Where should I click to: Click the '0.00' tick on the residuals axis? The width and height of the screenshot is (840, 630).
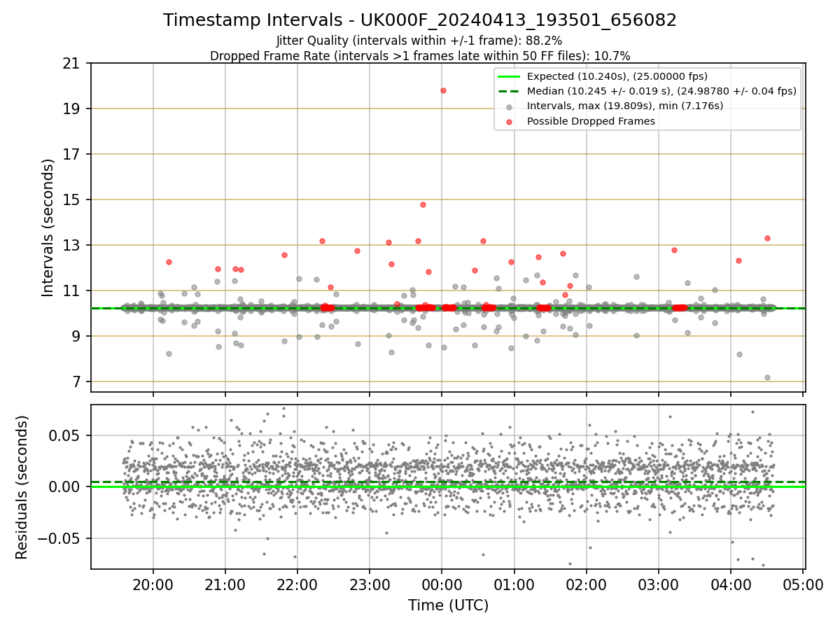pyautogui.click(x=64, y=487)
